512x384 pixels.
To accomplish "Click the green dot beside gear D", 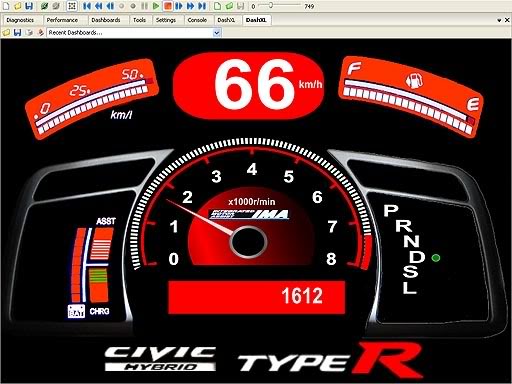I will (x=435, y=258).
